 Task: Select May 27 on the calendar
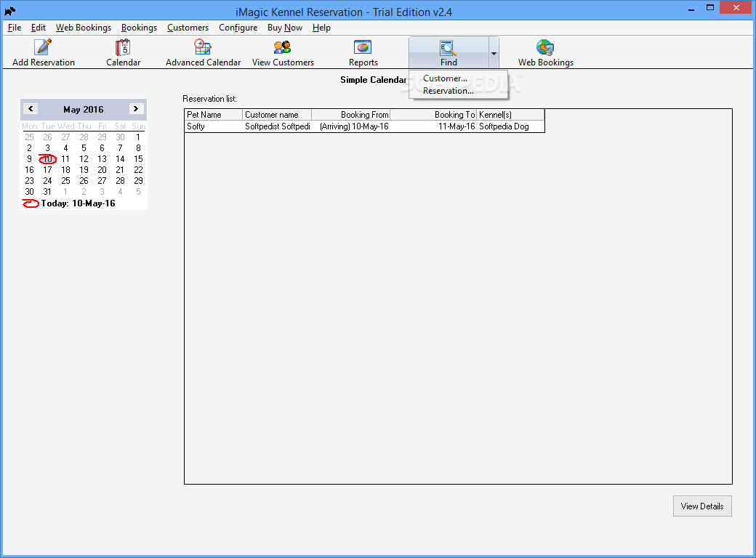coord(102,181)
